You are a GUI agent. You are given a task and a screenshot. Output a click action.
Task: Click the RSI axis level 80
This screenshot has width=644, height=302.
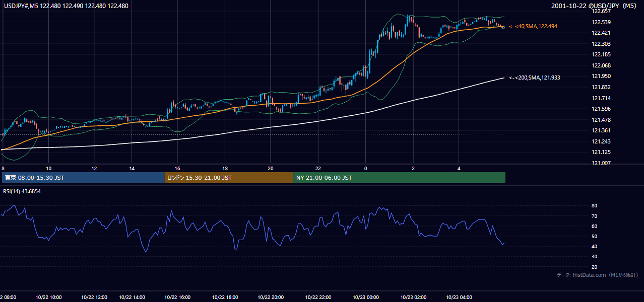click(x=594, y=206)
